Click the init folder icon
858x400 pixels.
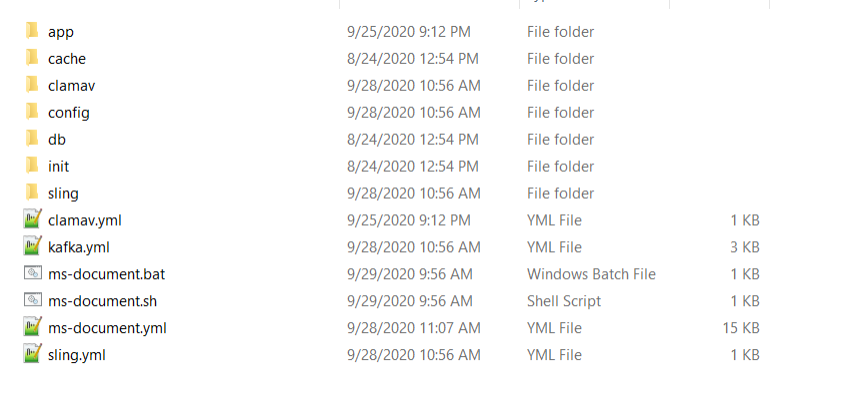point(31,166)
